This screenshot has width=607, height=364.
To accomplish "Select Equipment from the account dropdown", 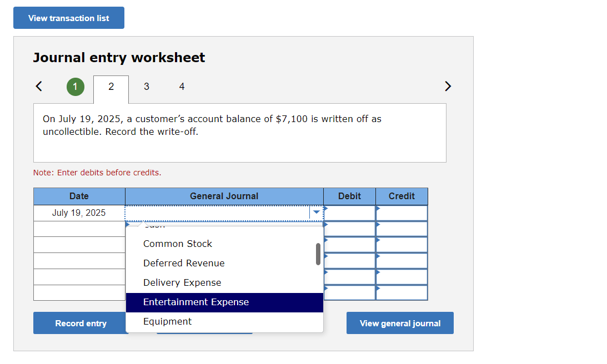I will pos(224,321).
